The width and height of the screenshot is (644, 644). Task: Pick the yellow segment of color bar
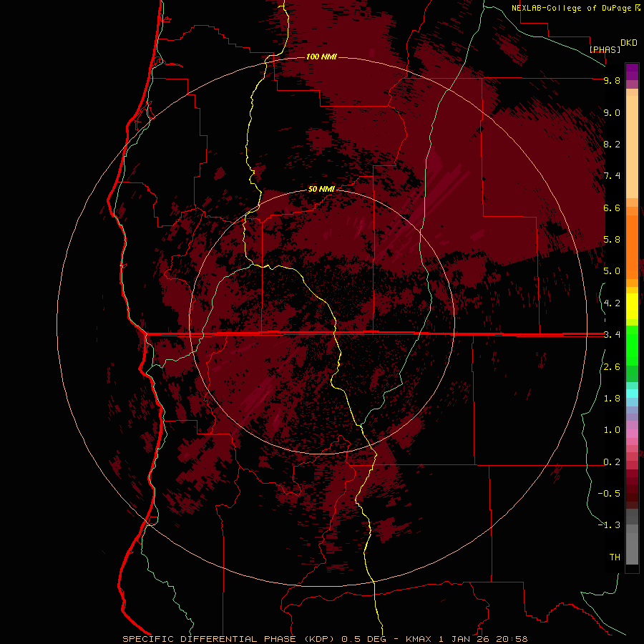pos(632,306)
